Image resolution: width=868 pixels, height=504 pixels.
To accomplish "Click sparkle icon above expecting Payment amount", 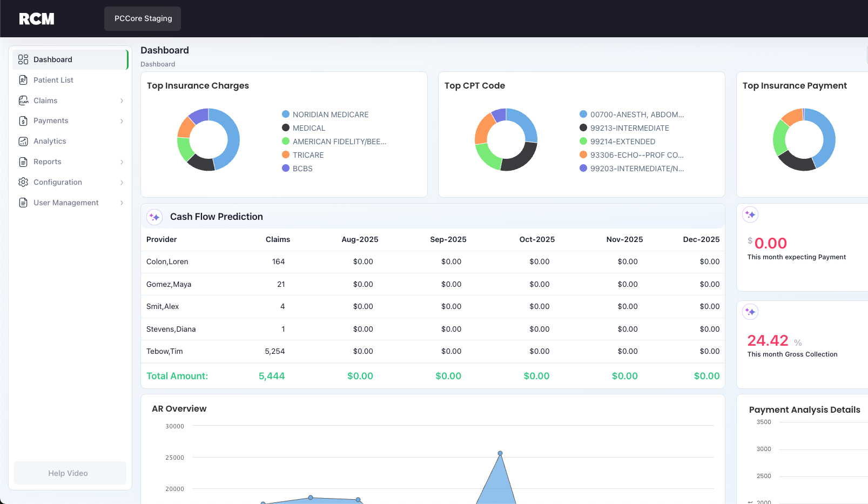I will 750,214.
